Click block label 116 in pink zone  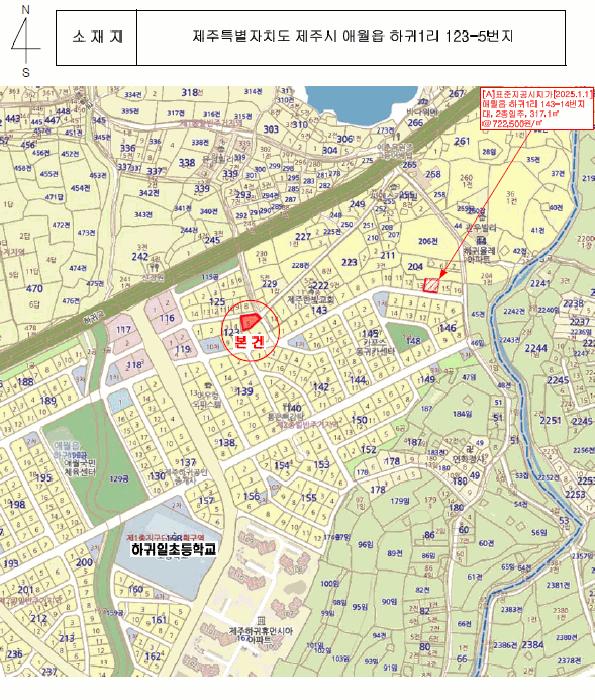167,318
